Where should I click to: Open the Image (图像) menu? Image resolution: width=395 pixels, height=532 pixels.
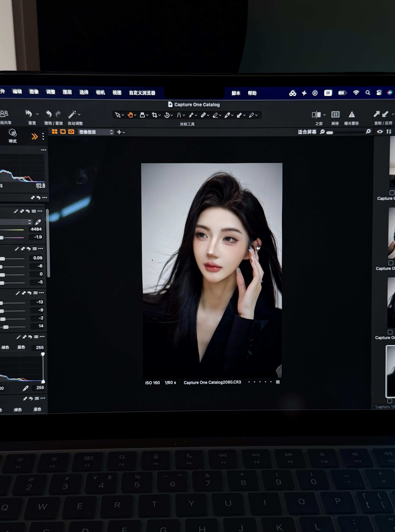click(x=34, y=92)
